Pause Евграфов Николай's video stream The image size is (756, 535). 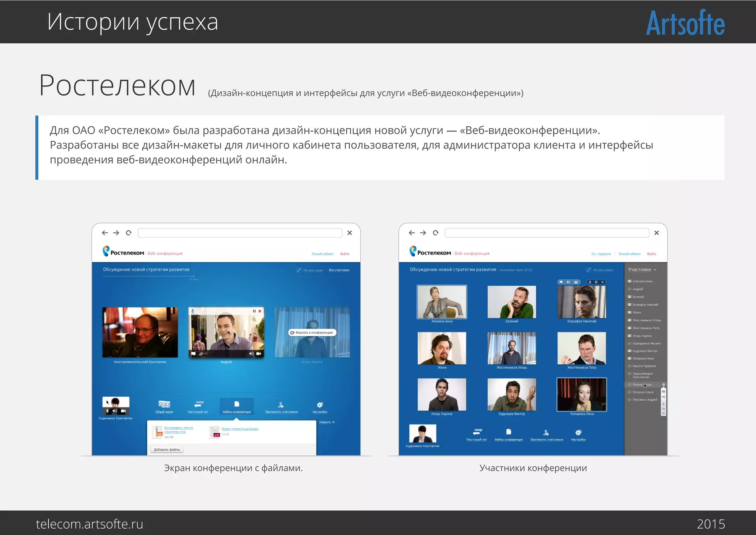click(x=596, y=282)
